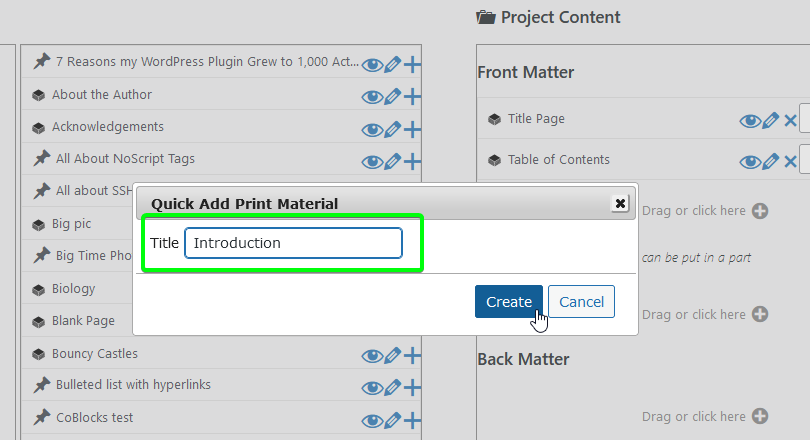
Task: Cancel the Quick Add Print Material dialog
Action: pos(581,302)
